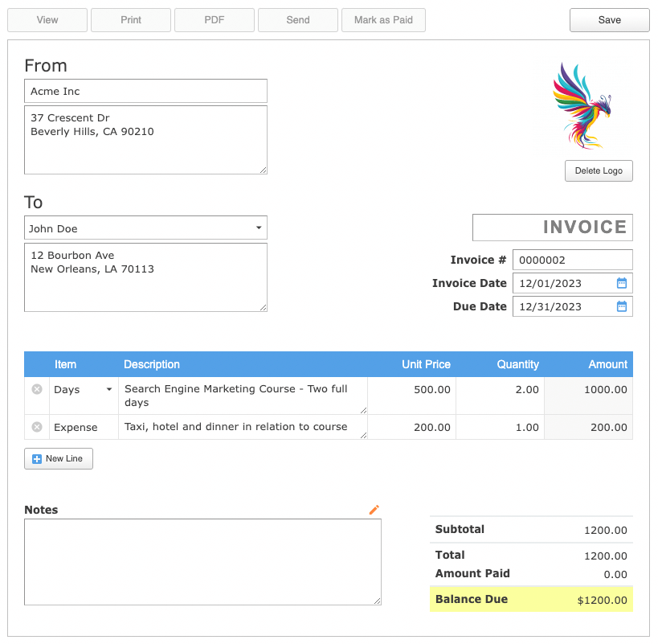The width and height of the screenshot is (658, 644).
Task: Open the Due Date calendar picker icon
Action: click(x=622, y=306)
